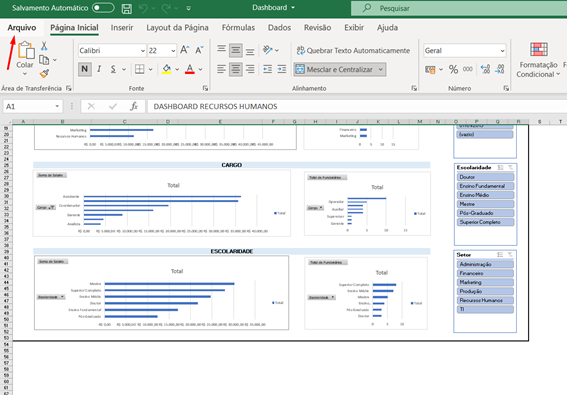
Task: Apply the yellow fill color bucket
Action: 166,69
